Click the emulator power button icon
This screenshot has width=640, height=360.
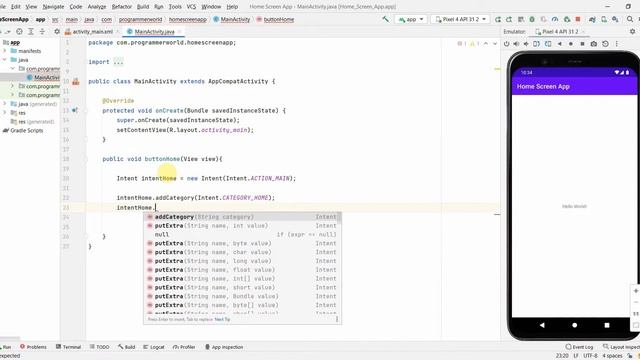(507, 44)
